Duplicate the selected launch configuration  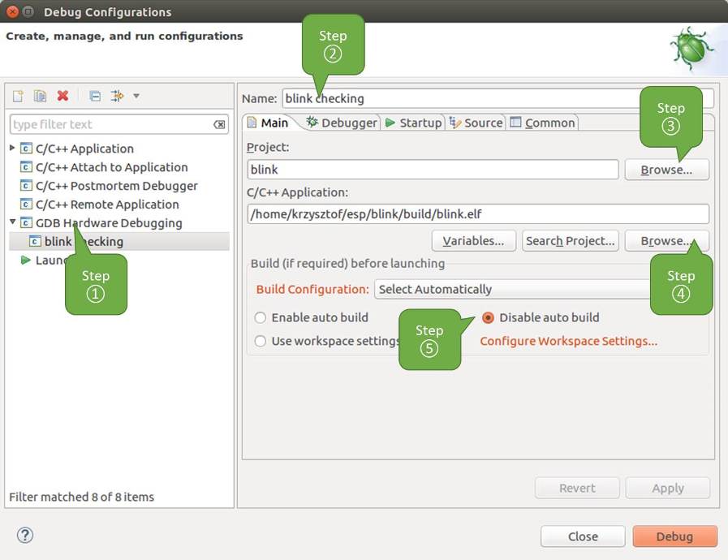pos(39,96)
